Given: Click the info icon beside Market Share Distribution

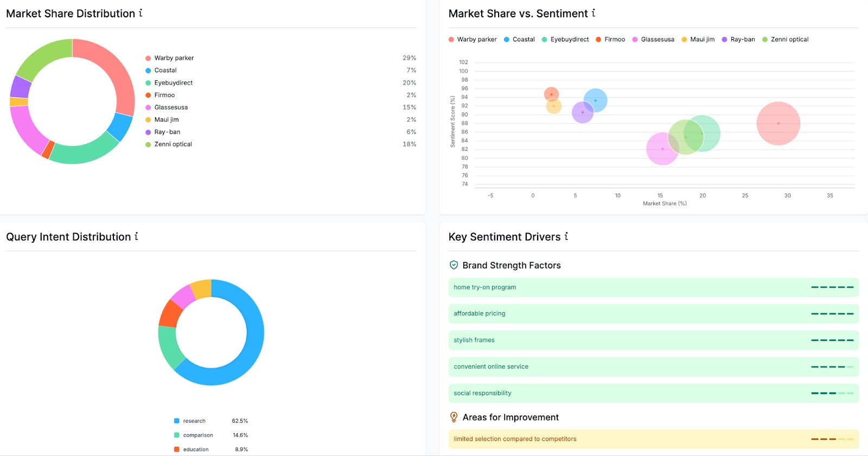Looking at the screenshot, I should click(141, 13).
